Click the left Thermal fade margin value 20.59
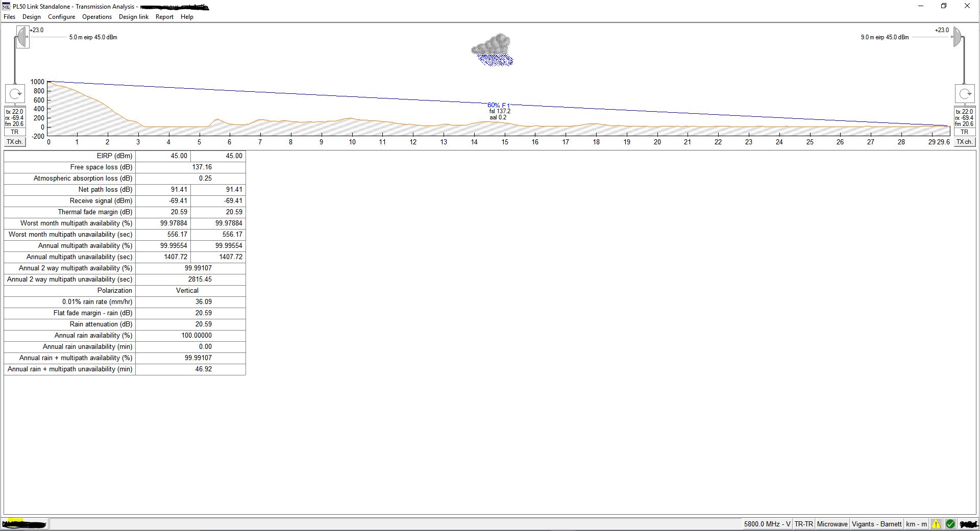 (x=179, y=212)
